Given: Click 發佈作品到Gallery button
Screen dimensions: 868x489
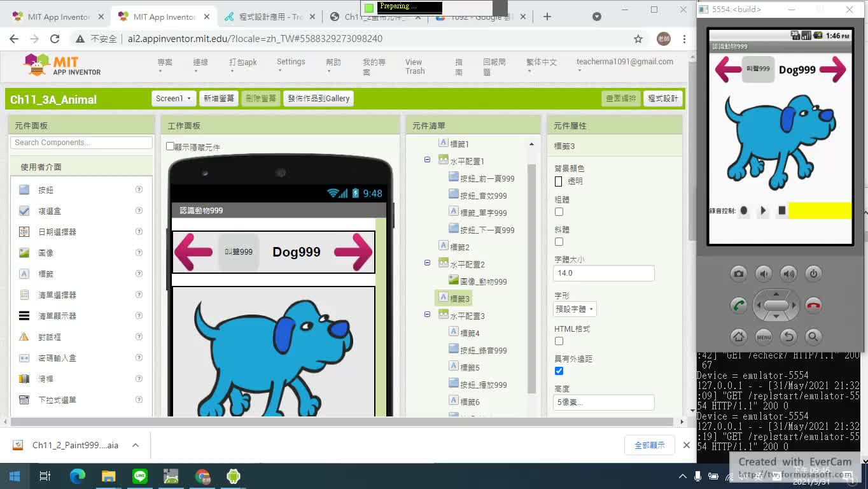Looking at the screenshot, I should coord(318,99).
